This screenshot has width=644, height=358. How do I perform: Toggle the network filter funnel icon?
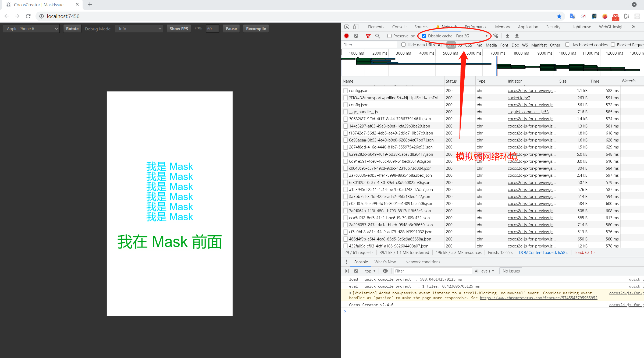pyautogui.click(x=368, y=36)
